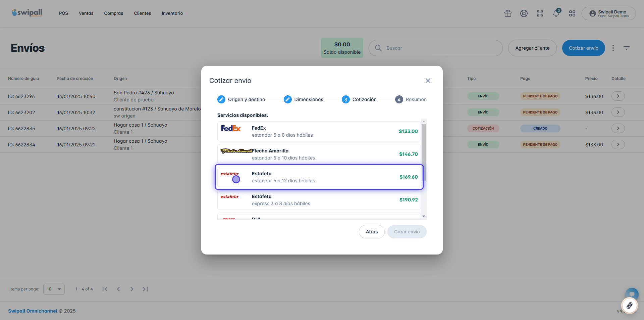Click the floating link tool icon

tap(629, 306)
